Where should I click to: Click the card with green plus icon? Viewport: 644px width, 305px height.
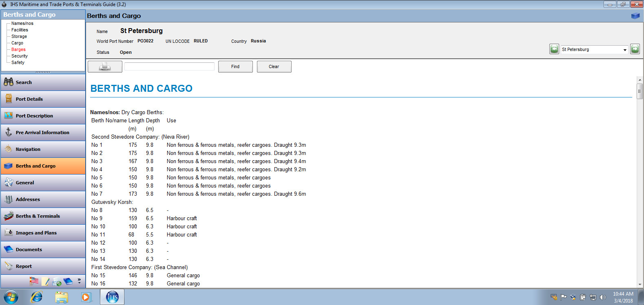coord(57,281)
